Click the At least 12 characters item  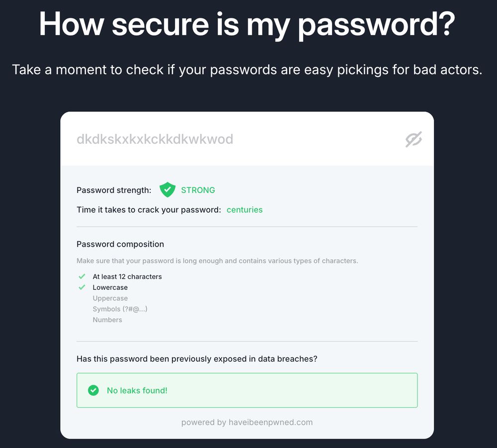click(x=127, y=276)
